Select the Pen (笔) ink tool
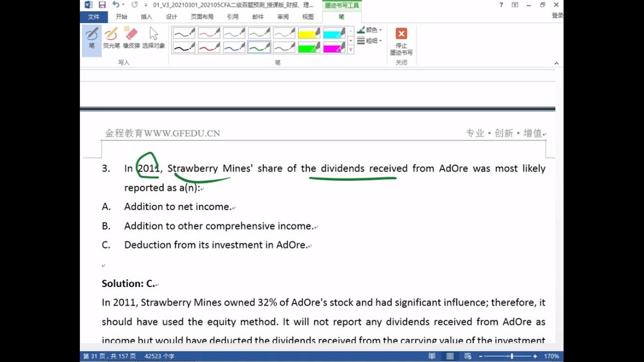Image resolution: width=644 pixels, height=362 pixels. click(x=91, y=39)
